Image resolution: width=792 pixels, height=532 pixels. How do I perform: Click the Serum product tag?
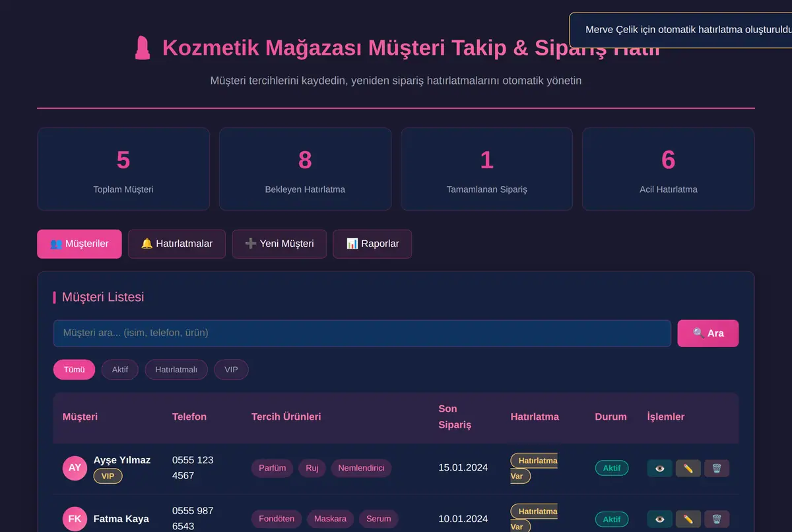[x=379, y=519]
